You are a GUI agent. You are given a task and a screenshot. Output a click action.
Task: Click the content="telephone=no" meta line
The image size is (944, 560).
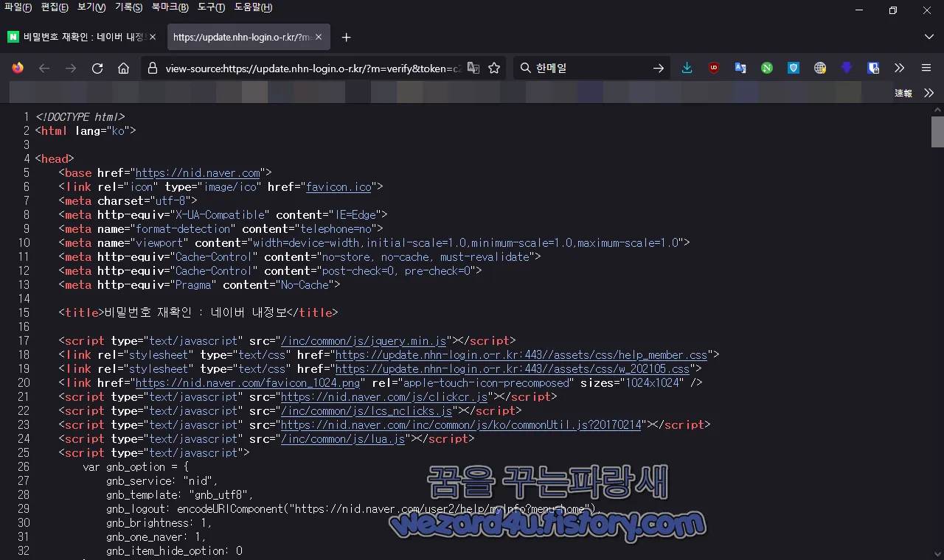click(x=221, y=229)
